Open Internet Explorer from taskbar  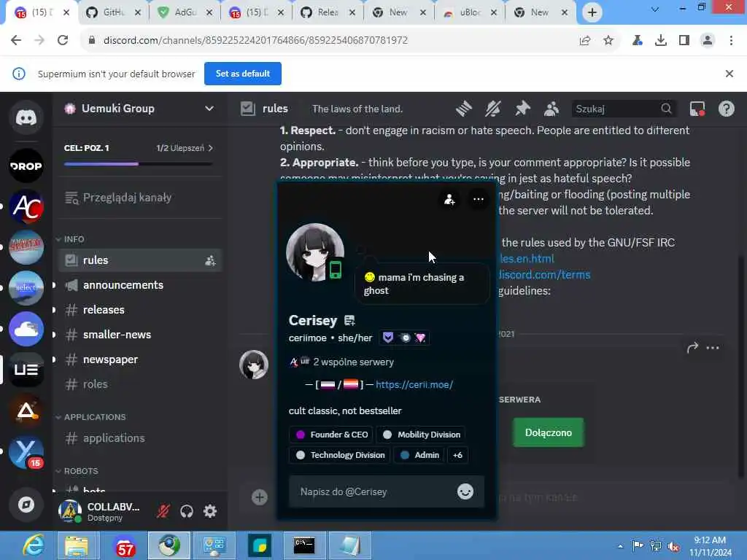click(x=33, y=545)
